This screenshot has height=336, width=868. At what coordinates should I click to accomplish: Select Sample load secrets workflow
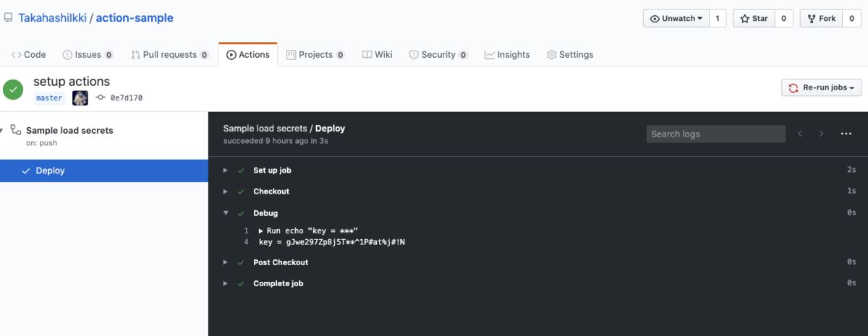coord(69,131)
